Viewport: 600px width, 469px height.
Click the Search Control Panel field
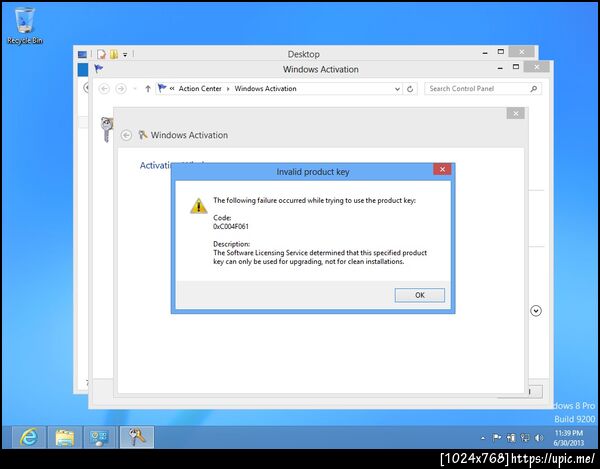pos(483,89)
